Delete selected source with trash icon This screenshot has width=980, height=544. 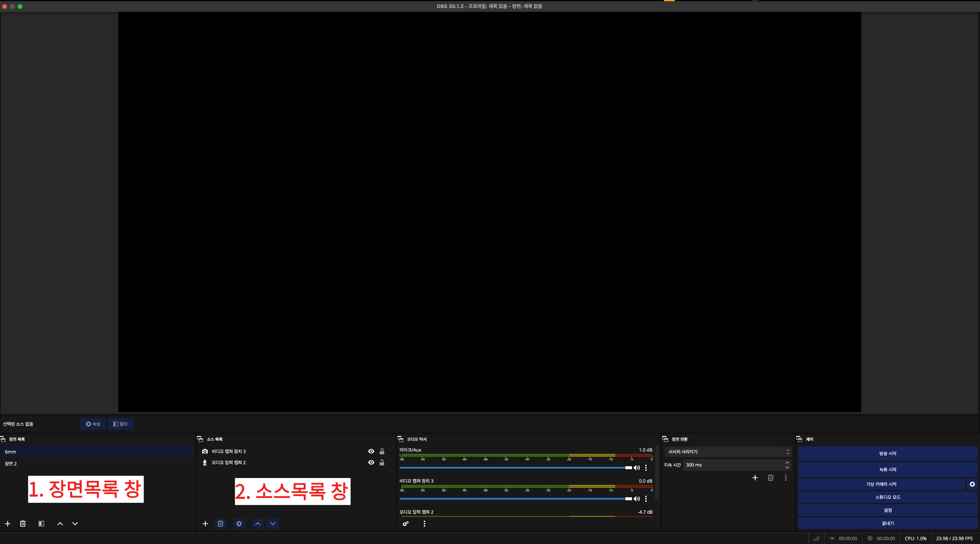[220, 524]
